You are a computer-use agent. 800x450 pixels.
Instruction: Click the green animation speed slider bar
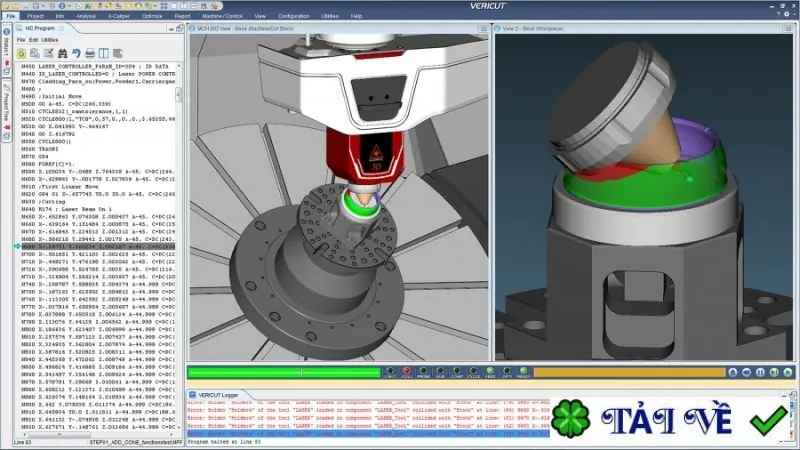click(x=284, y=372)
